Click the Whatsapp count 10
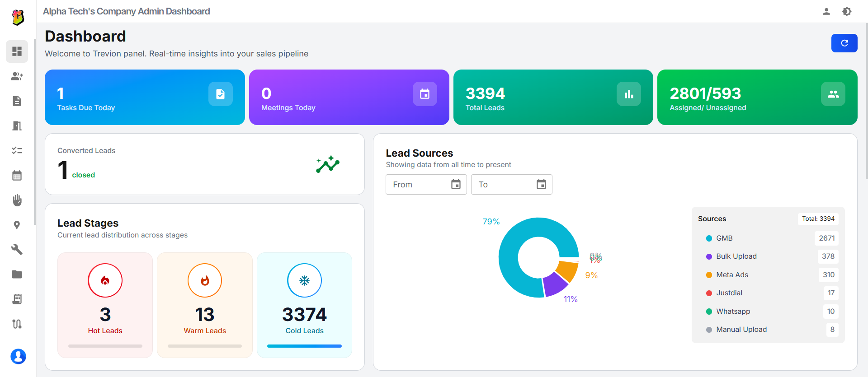 831,311
